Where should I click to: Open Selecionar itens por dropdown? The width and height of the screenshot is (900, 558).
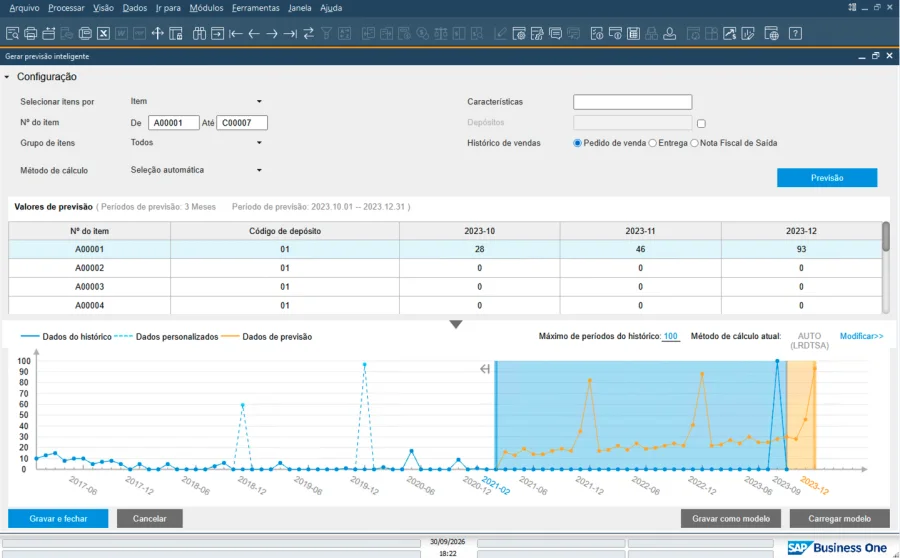pos(259,102)
